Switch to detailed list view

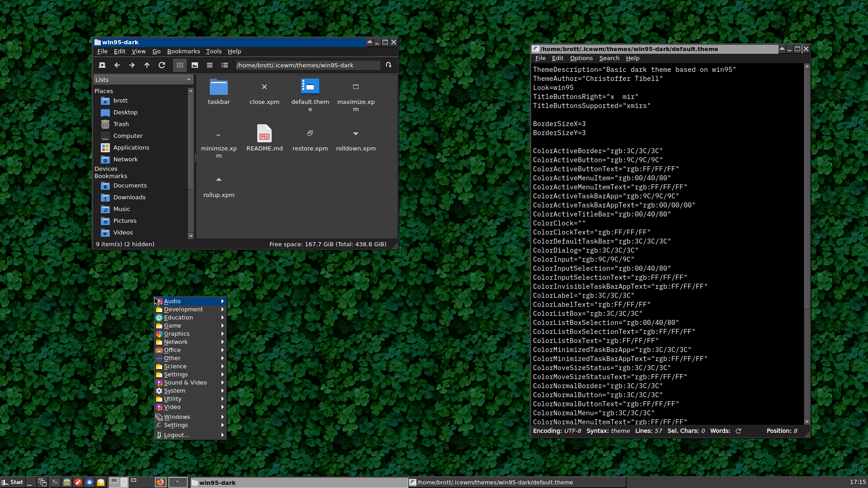coord(225,65)
